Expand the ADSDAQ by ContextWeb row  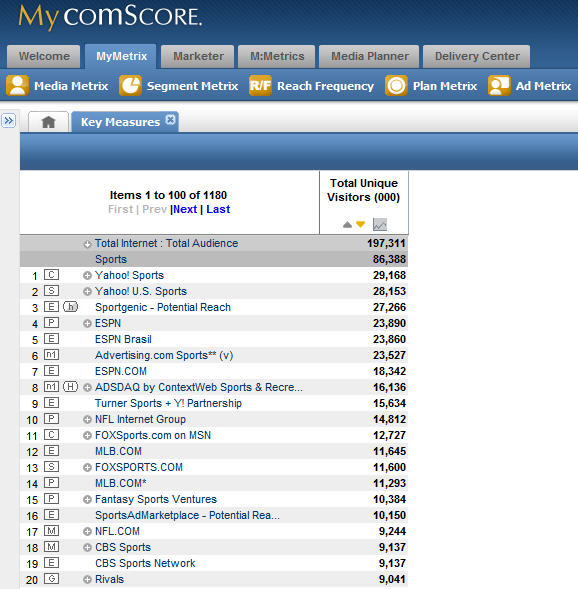tap(87, 388)
